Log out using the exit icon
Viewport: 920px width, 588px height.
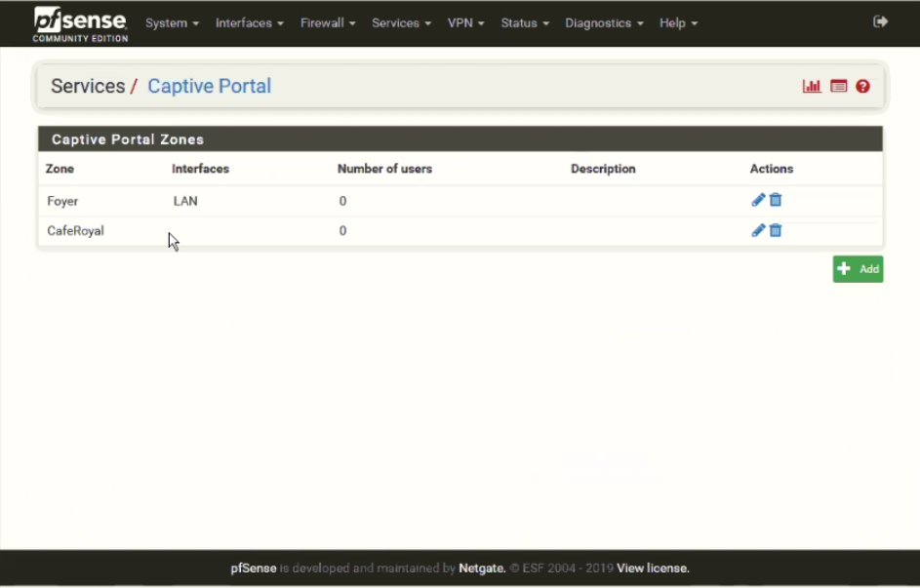[879, 21]
